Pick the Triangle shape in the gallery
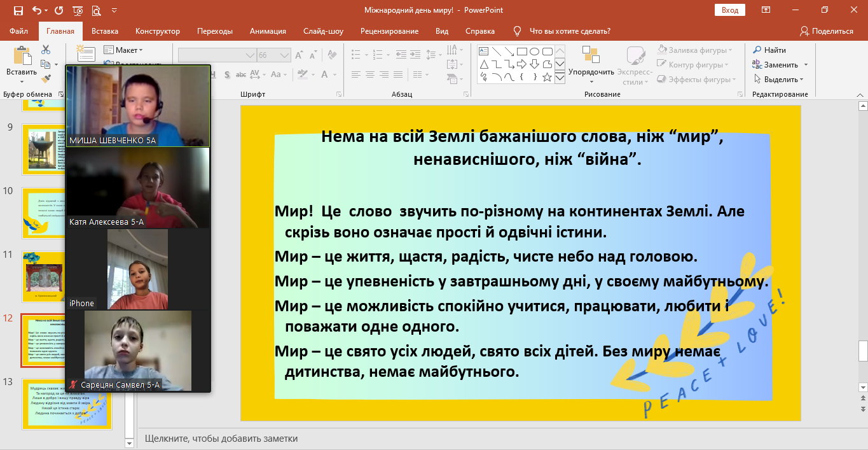The image size is (868, 450). [483, 64]
